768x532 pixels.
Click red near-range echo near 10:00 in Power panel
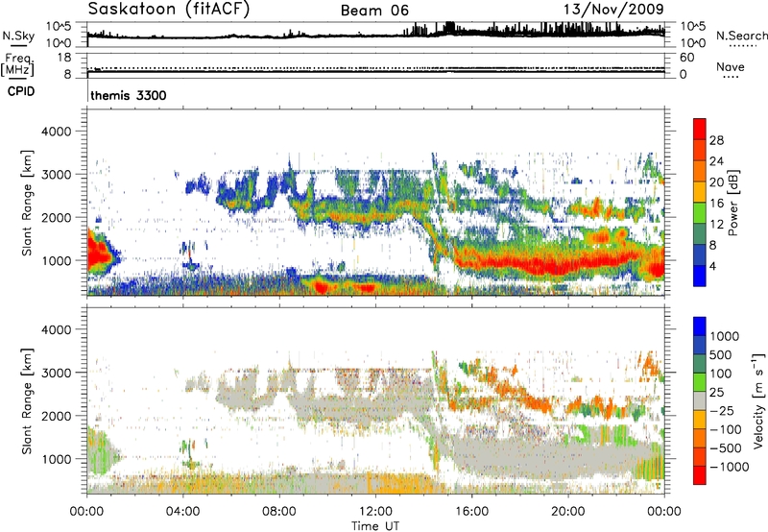(321, 287)
